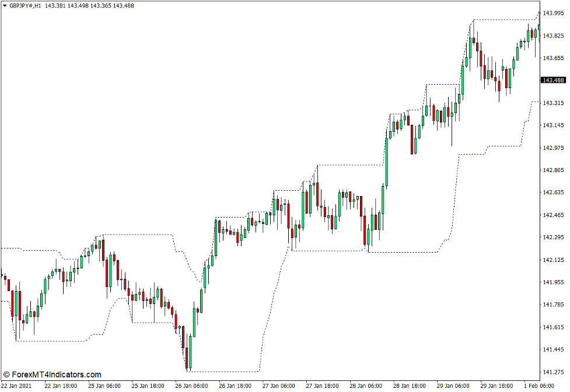This screenshot has width=570, height=392.
Task: Click the 27 Jan 18:00 time label
Action: coord(322,386)
